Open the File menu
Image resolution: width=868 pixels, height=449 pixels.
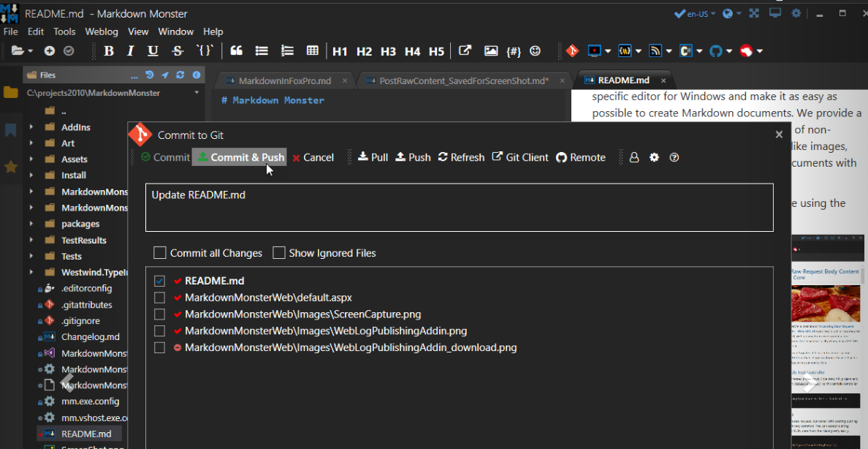pos(10,31)
